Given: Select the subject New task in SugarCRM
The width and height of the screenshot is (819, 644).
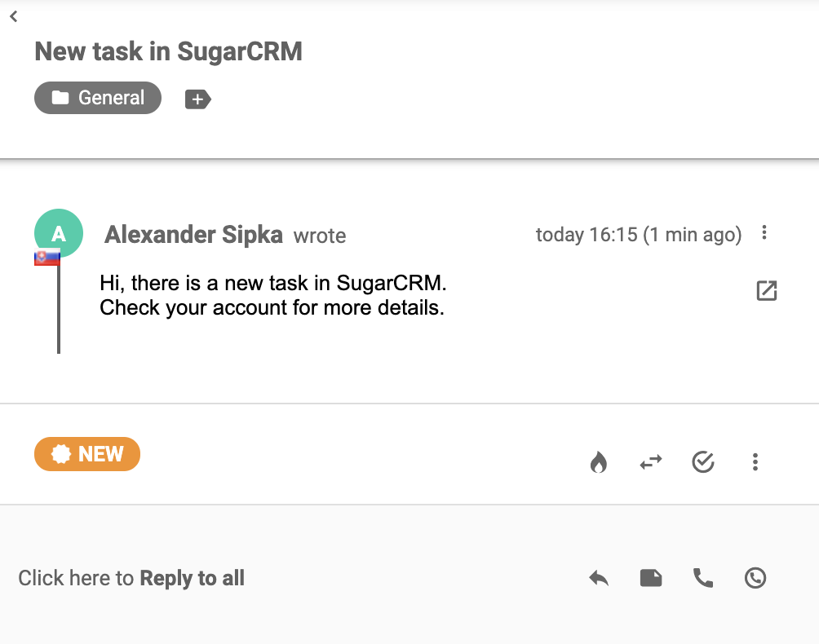Looking at the screenshot, I should [x=168, y=51].
